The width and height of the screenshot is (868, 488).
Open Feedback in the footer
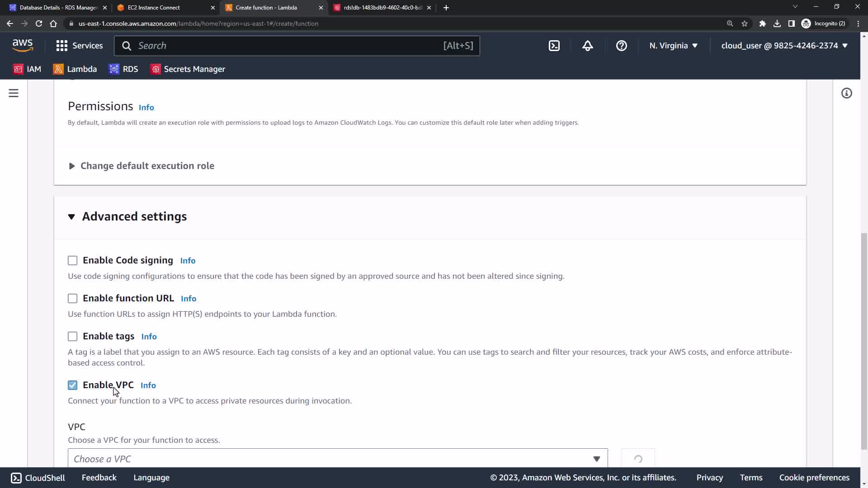pos(99,478)
